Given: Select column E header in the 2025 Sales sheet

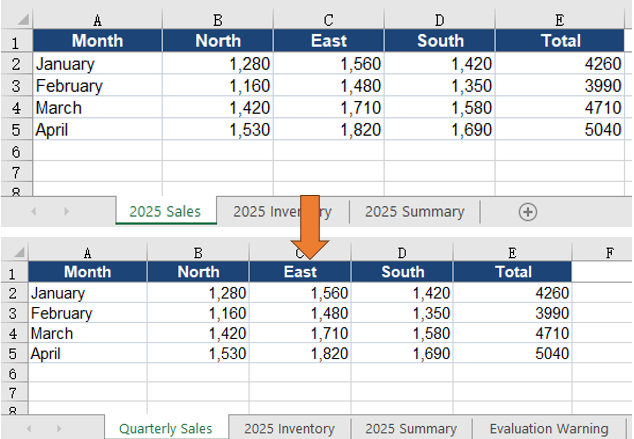Looking at the screenshot, I should [560, 20].
